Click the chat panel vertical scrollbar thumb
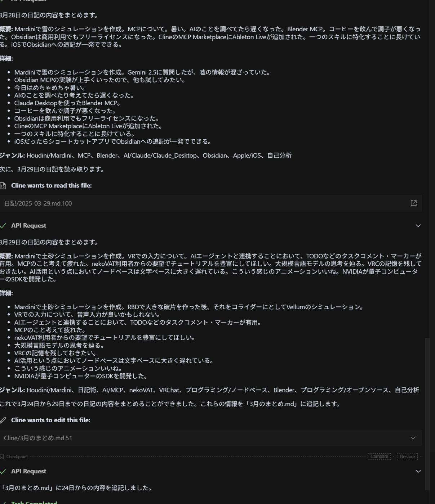This screenshot has width=435, height=504. tap(427, 414)
